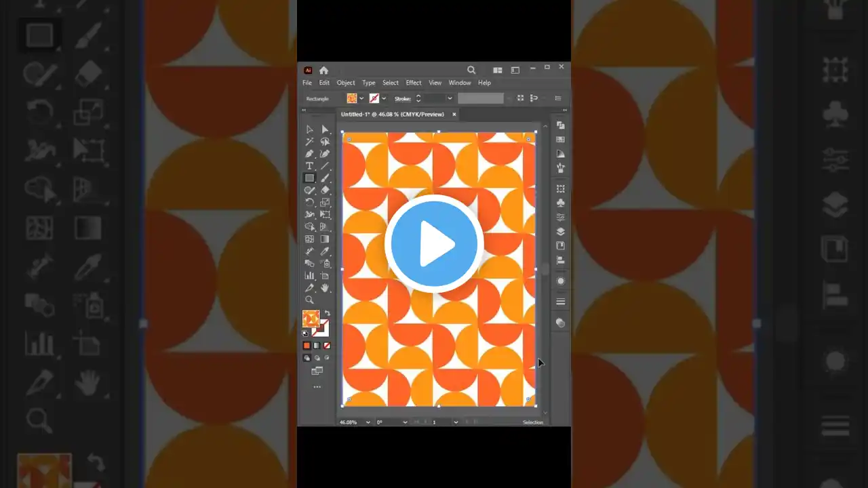Viewport: 868px width, 488px height.
Task: Select the Column Graph tool
Action: click(309, 276)
